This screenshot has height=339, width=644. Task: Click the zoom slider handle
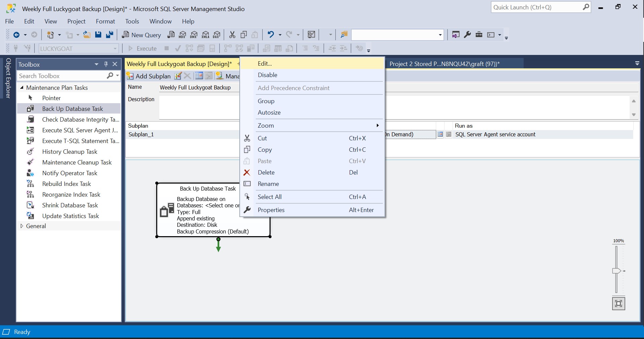pos(617,271)
